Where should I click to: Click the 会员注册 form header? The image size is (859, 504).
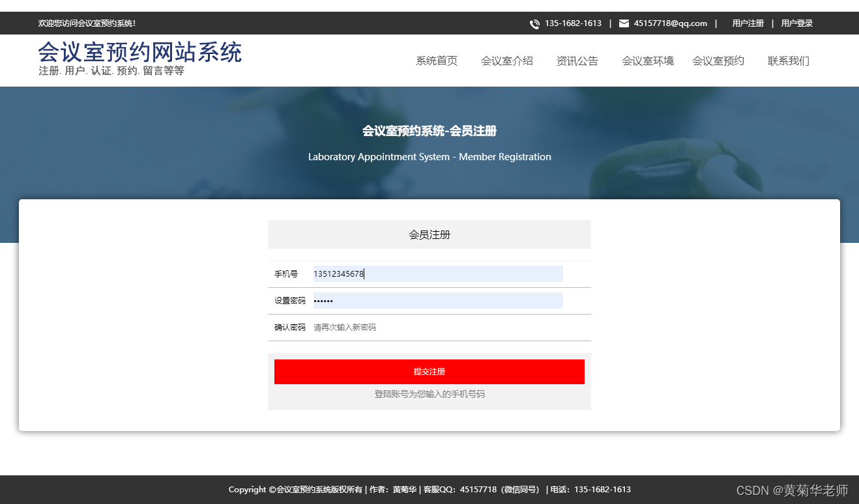pos(429,234)
